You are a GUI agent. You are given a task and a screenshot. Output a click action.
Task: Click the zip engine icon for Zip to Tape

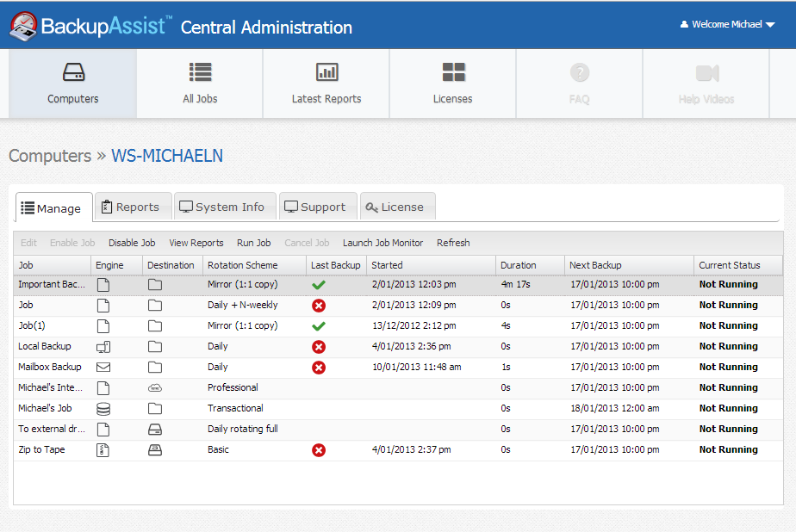point(103,450)
